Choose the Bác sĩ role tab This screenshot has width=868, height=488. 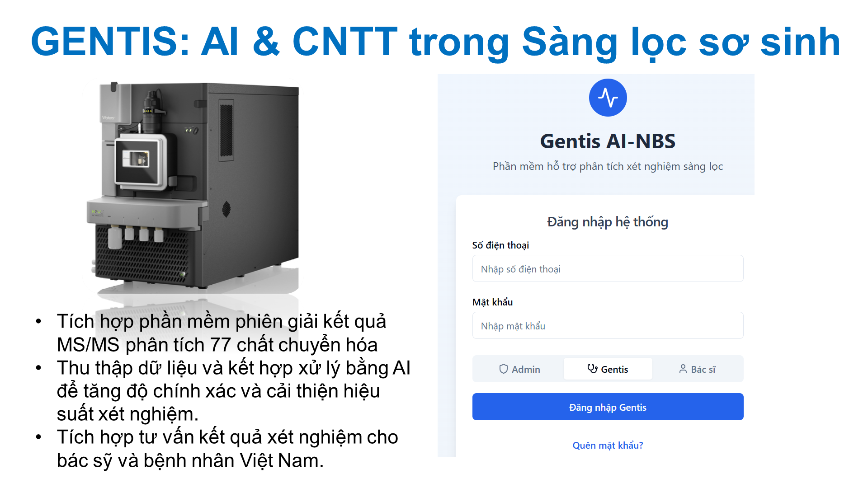pyautogui.click(x=697, y=369)
